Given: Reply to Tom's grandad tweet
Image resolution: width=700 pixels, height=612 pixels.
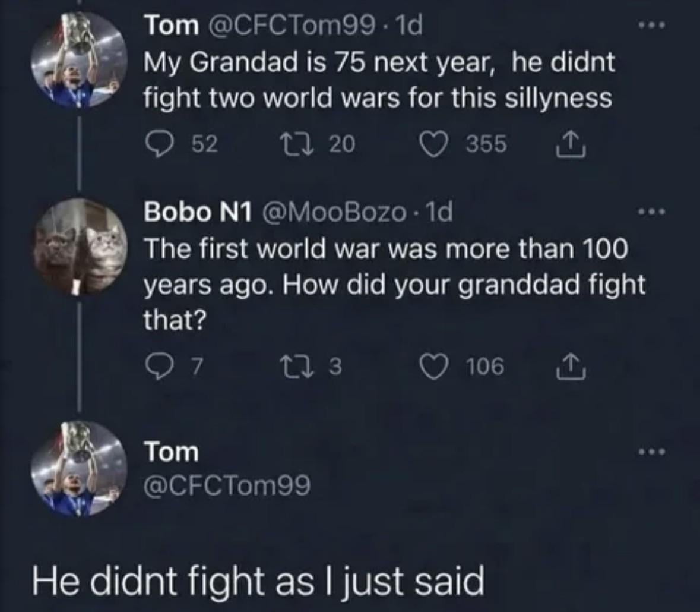Looking at the screenshot, I should pos(157,144).
